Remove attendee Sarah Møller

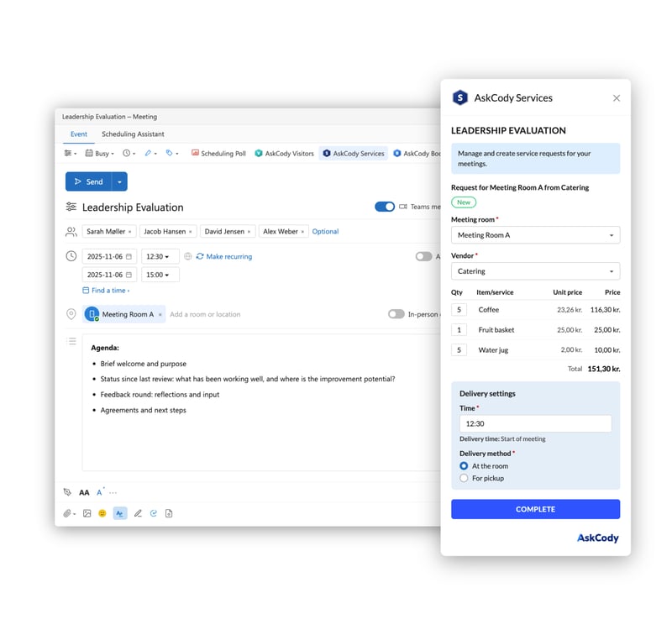pyautogui.click(x=130, y=232)
